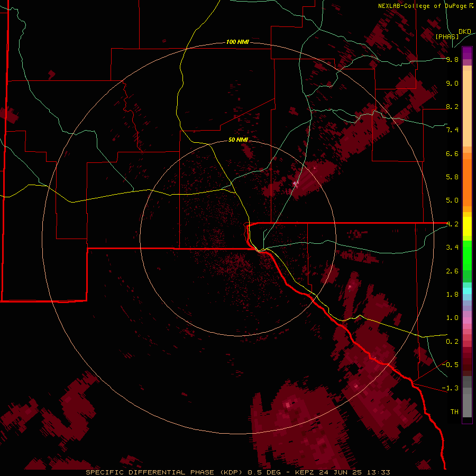Click the -0.5 scale value
The image size is (476, 476).
coord(450,365)
